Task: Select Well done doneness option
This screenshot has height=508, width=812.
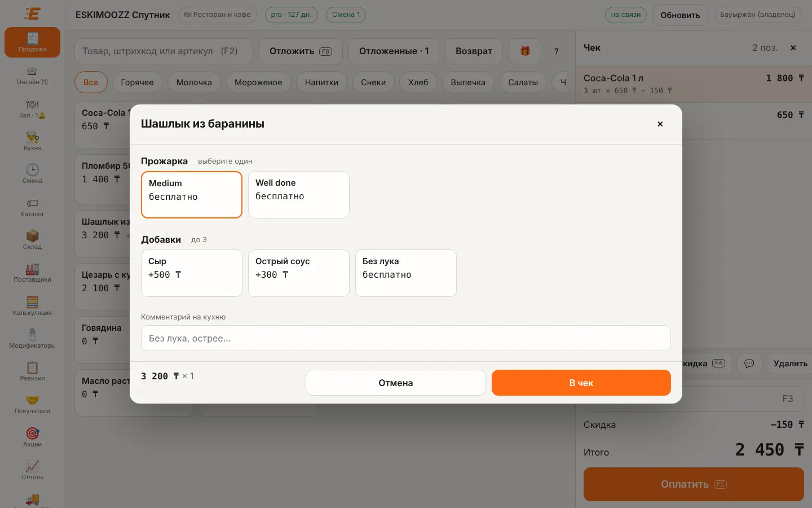Action: pos(299,195)
